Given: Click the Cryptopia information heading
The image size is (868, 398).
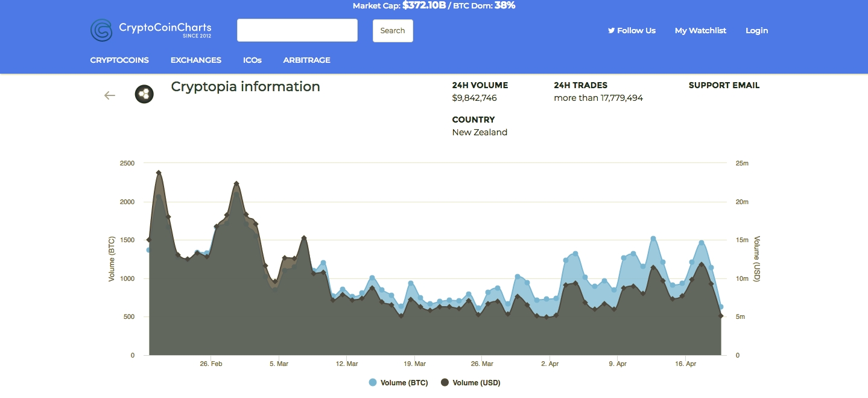Looking at the screenshot, I should [246, 86].
